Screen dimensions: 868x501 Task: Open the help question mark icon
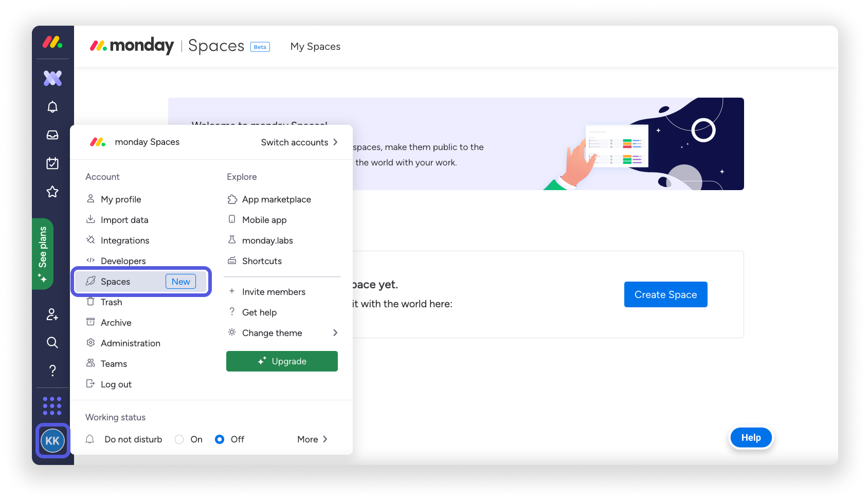click(52, 370)
